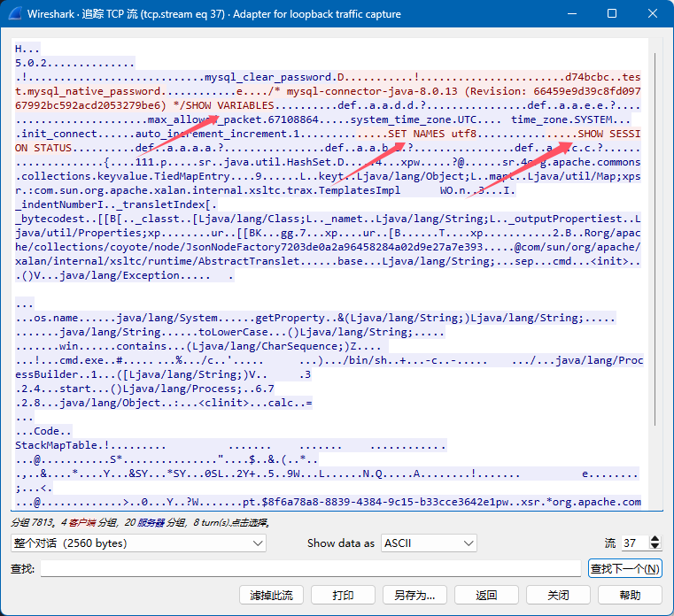674x616 pixels.
Task: Click the /bin/sh text in the stream
Action: coord(365,360)
